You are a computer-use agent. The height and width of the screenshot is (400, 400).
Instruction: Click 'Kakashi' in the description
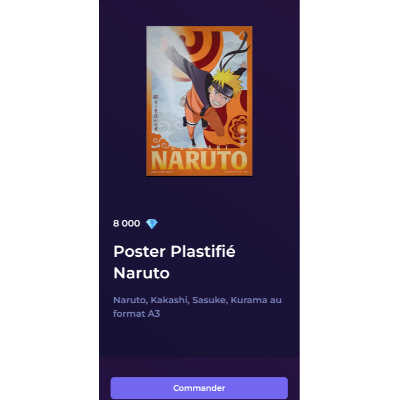[169, 300]
